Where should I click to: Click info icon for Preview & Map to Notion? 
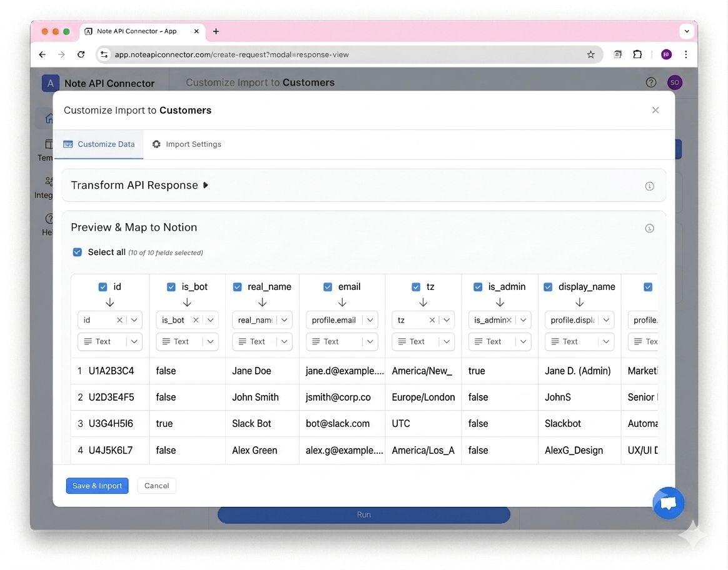(x=650, y=228)
